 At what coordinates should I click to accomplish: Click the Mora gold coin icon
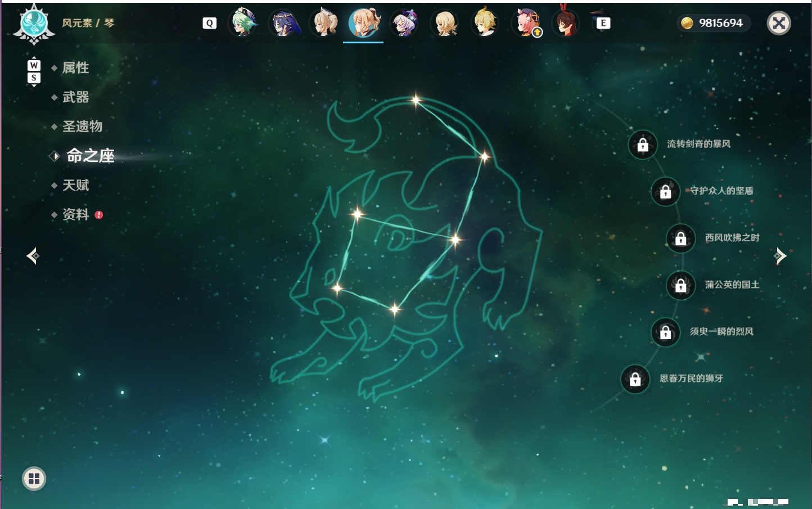tap(687, 23)
